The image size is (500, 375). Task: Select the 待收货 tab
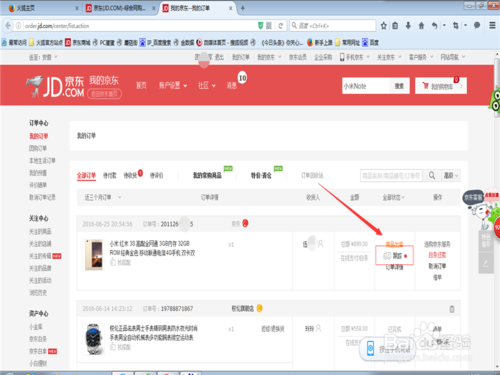[131, 175]
